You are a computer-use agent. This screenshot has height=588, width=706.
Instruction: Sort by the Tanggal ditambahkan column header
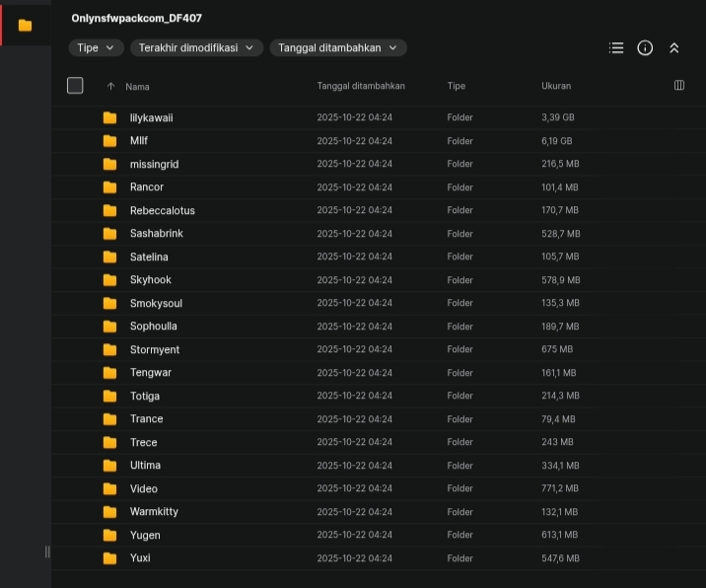(361, 87)
